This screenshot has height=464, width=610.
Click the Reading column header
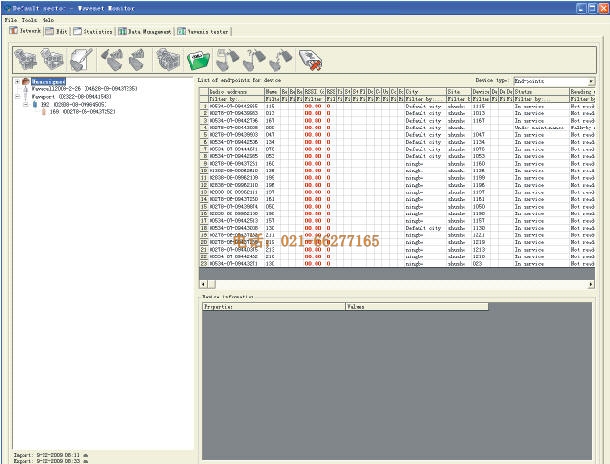[582, 92]
